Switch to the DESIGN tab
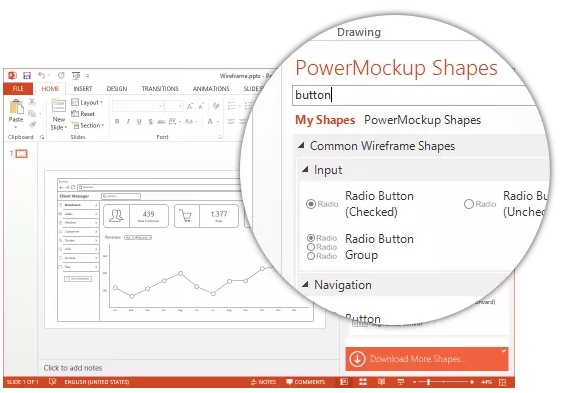The height and width of the screenshot is (393, 574). pos(117,89)
